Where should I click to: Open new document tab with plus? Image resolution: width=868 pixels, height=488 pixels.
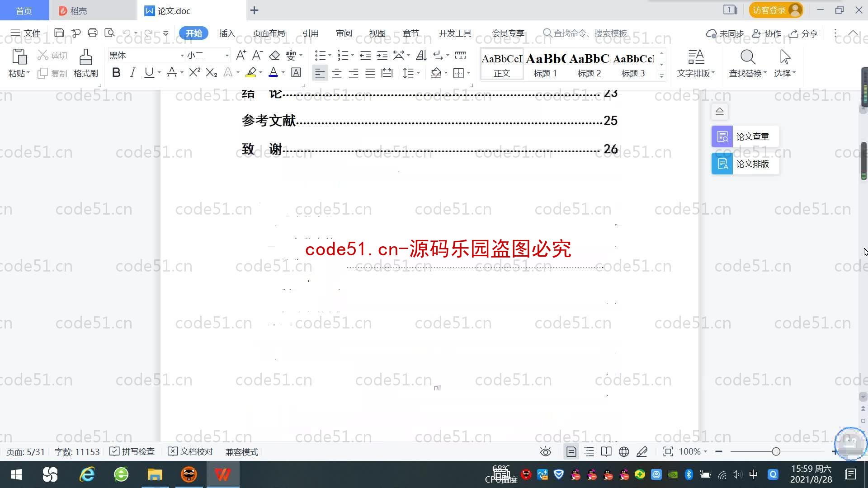tap(254, 10)
